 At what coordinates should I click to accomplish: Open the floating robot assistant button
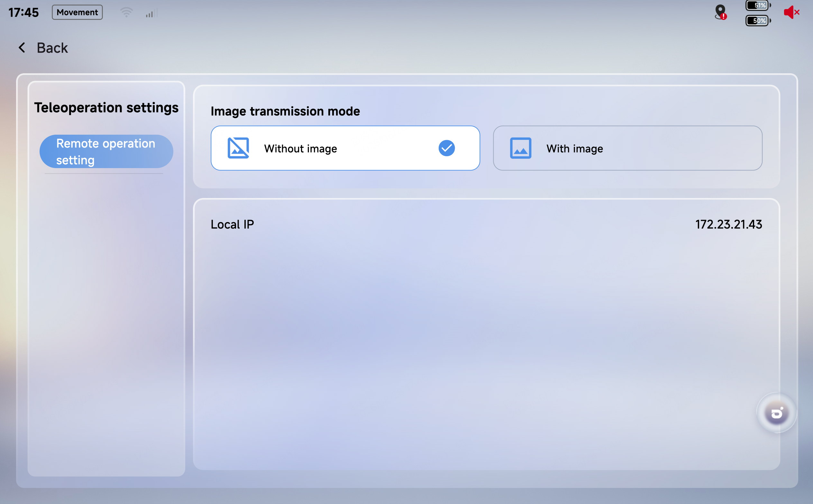click(777, 413)
